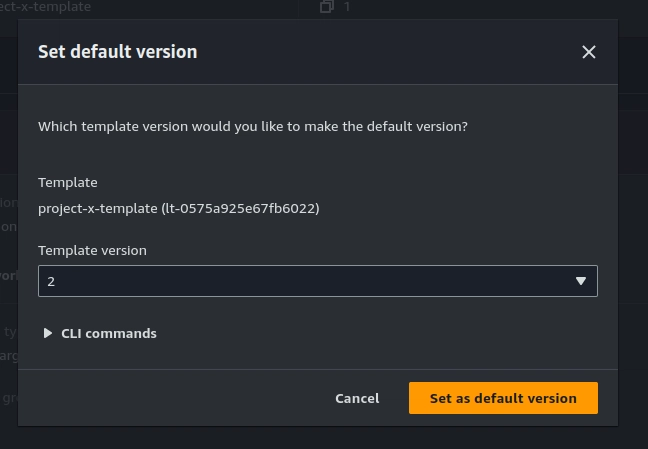Click the question about default version
The width and height of the screenshot is (648, 449).
click(x=253, y=127)
